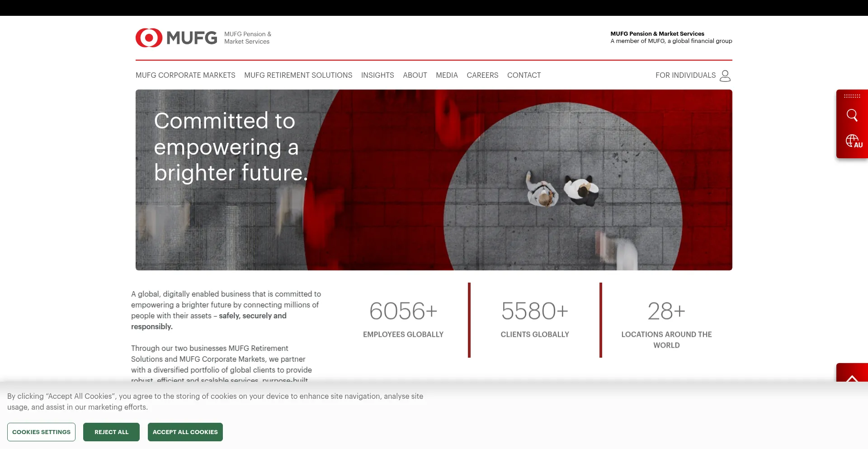Open the AU region globe selector

click(854, 141)
